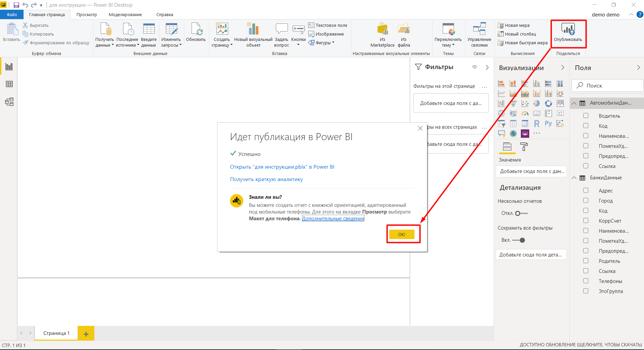Check the Родитель field checkbox
This screenshot has width=644, height=350.
point(586,261)
